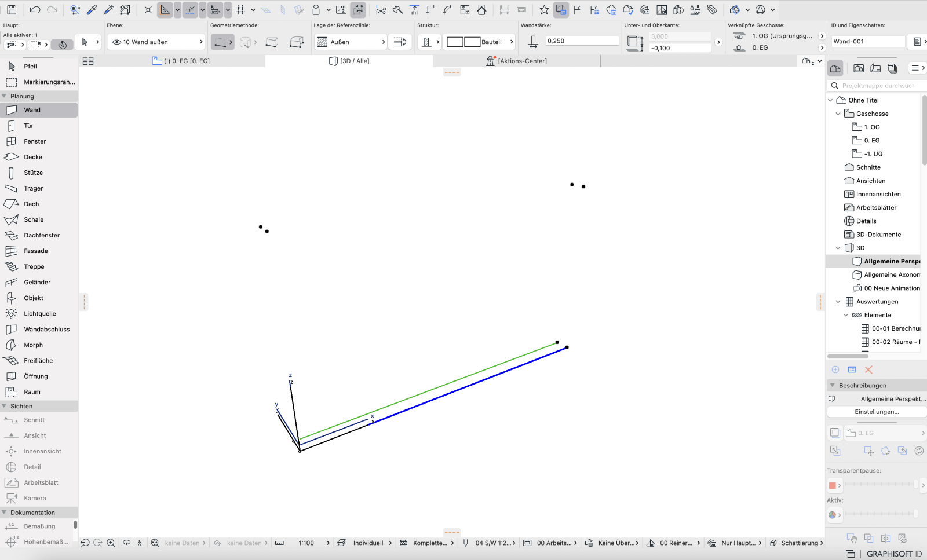Viewport: 927px width, 560px height.
Task: Select the Morph tool
Action: (39, 345)
